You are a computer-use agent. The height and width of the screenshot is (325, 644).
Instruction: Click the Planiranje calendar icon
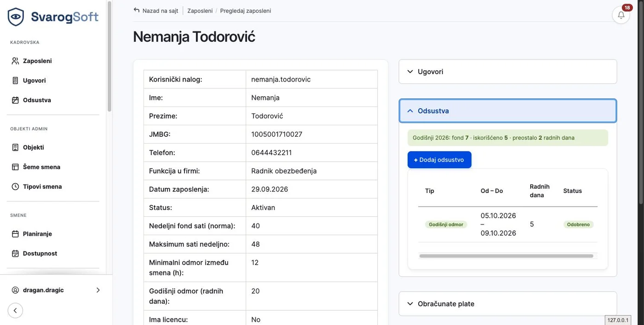pos(15,234)
